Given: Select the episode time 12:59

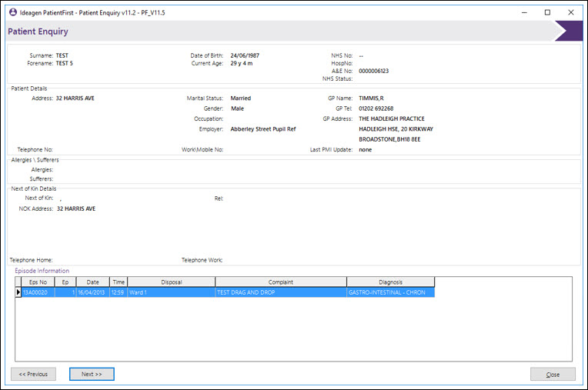Looking at the screenshot, I should tap(119, 292).
